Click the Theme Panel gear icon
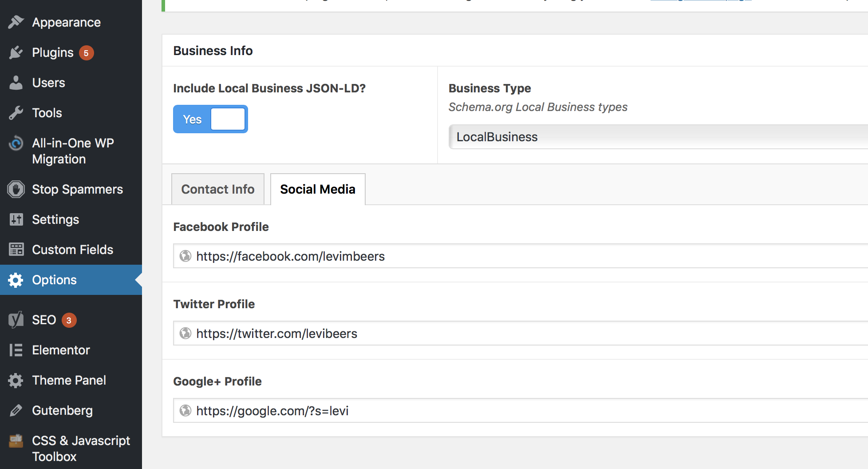 pos(16,380)
